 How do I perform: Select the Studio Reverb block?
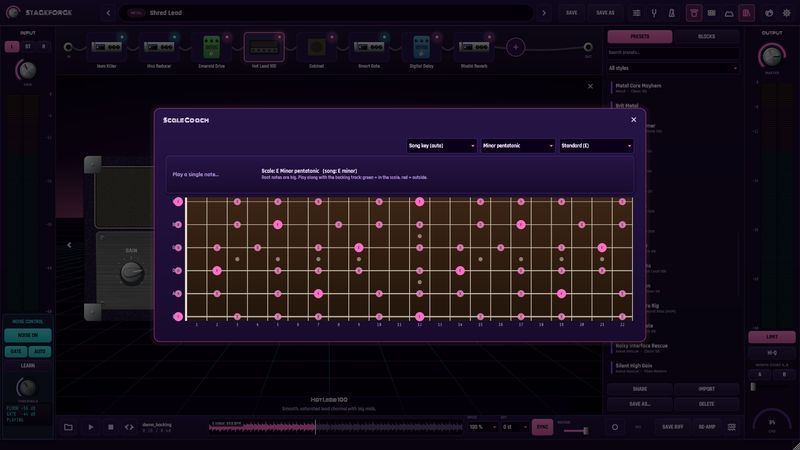[x=474, y=49]
